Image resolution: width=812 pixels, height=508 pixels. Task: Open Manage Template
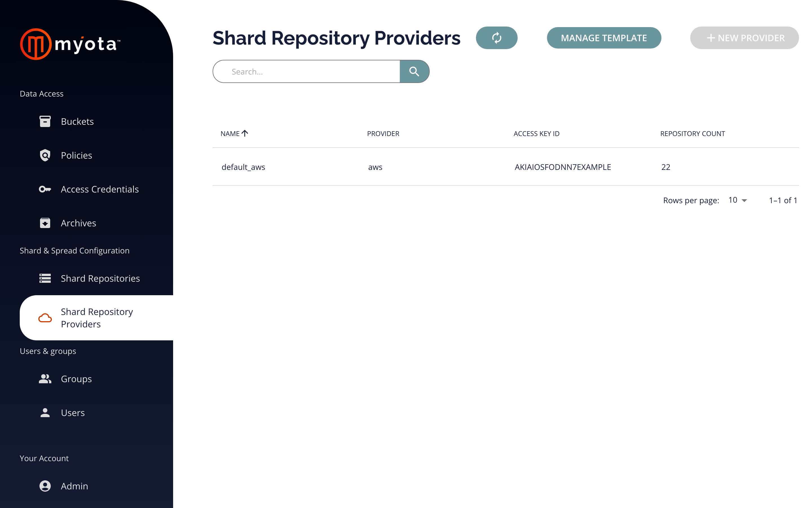pyautogui.click(x=604, y=38)
